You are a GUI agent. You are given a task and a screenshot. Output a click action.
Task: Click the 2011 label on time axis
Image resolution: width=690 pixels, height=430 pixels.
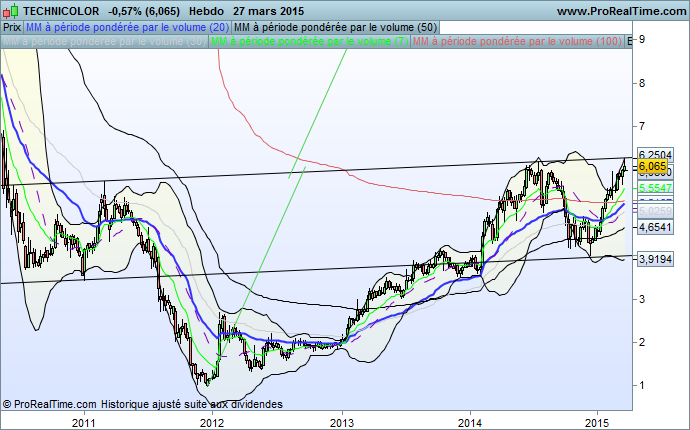point(84,423)
